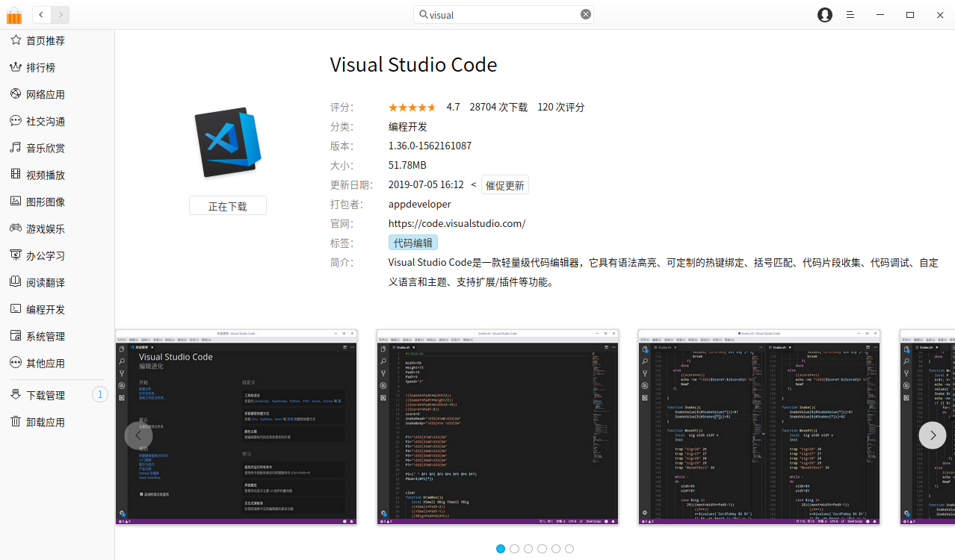The height and width of the screenshot is (560, 955).
Task: Click the packager name appdeveloper
Action: pos(420,204)
